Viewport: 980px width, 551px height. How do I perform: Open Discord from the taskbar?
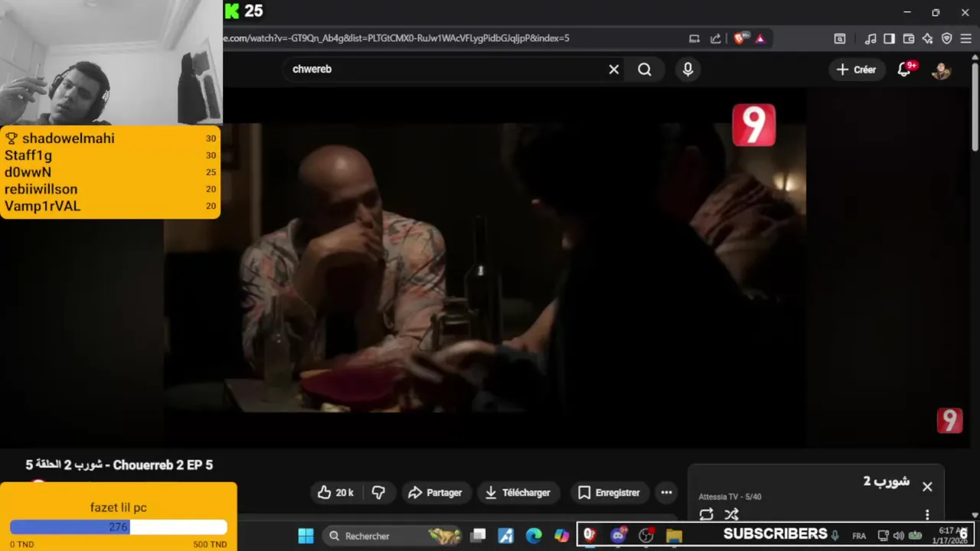pyautogui.click(x=619, y=536)
